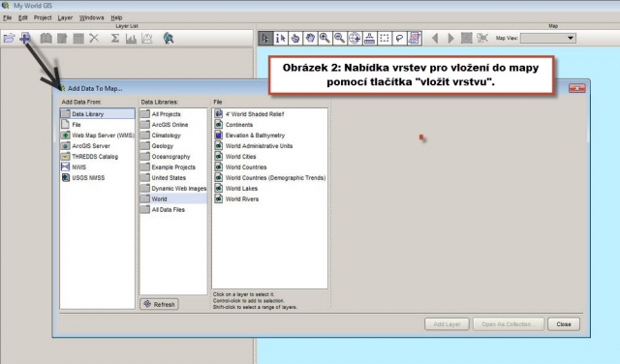
Task: Select Web Map Server (WMS) source
Action: pyautogui.click(x=97, y=136)
